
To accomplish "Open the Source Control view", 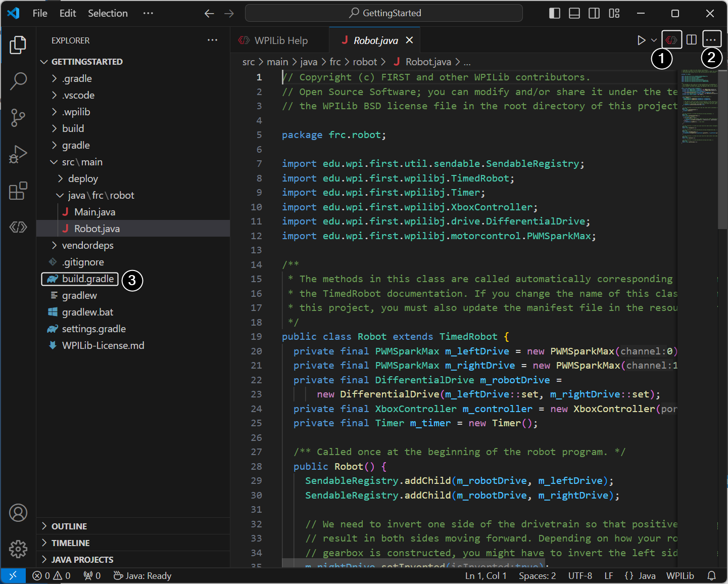I will tap(18, 117).
